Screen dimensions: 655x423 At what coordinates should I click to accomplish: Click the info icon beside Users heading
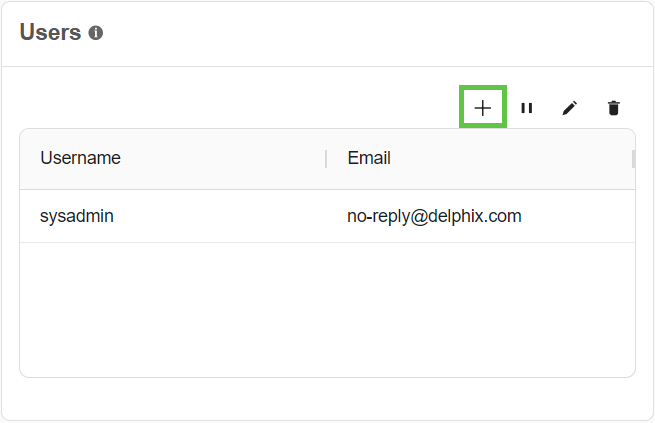click(x=96, y=33)
